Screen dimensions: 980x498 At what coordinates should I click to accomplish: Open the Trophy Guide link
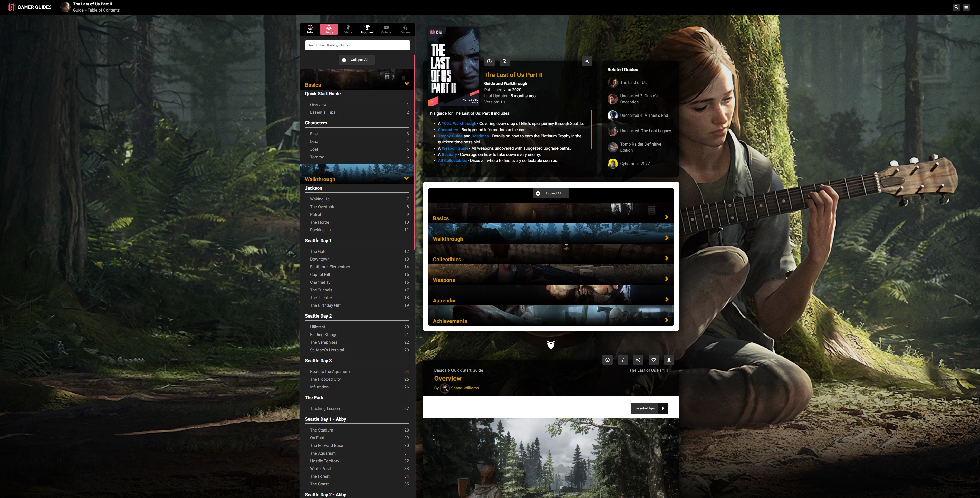pyautogui.click(x=450, y=136)
